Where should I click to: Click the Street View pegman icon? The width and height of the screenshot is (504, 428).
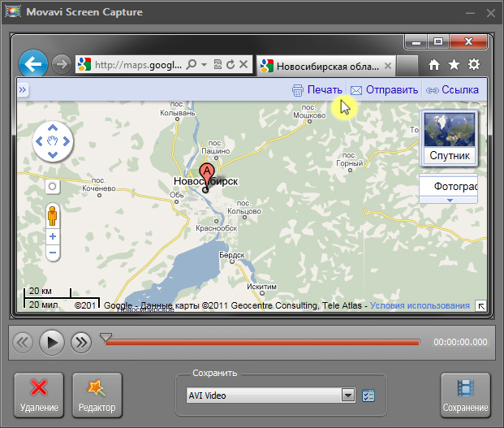point(53,216)
